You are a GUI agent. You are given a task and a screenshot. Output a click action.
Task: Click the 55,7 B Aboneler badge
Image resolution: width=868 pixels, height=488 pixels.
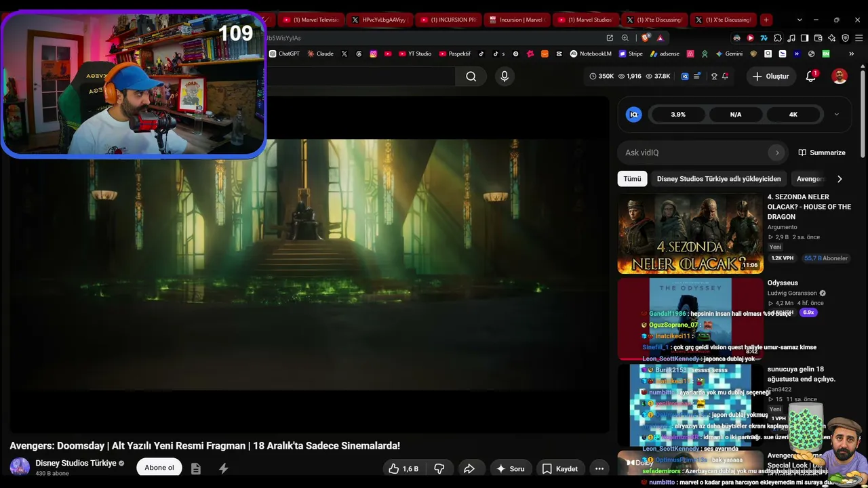tap(826, 258)
